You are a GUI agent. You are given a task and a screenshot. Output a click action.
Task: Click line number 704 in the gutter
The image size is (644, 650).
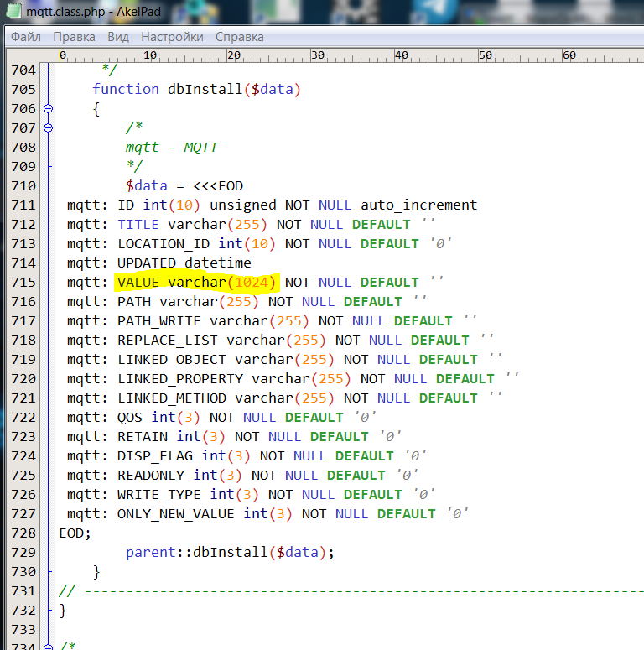23,70
